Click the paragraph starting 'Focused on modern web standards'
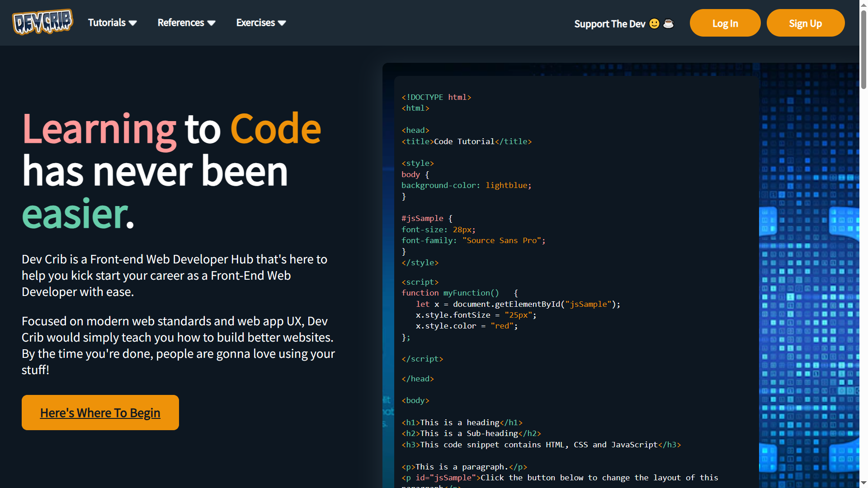 coord(179,346)
